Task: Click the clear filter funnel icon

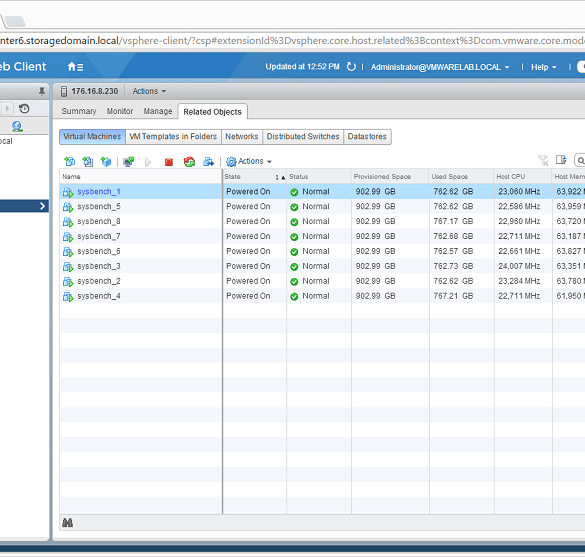Action: 543,161
